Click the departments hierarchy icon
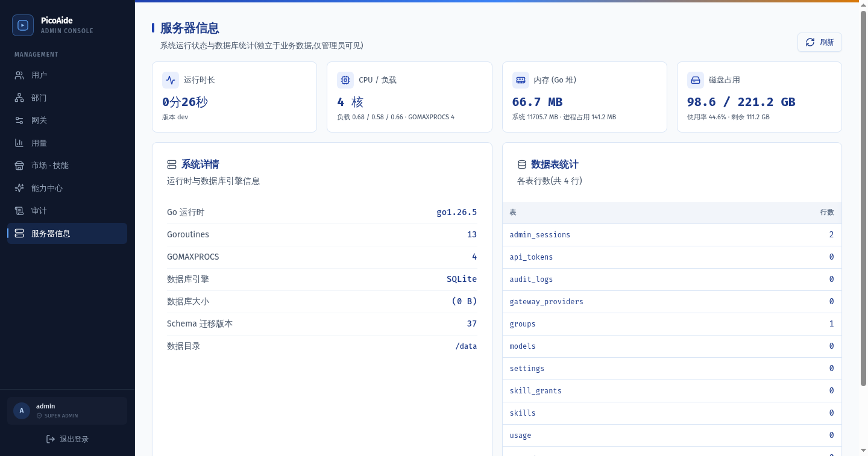The width and height of the screenshot is (868, 456). click(19, 98)
